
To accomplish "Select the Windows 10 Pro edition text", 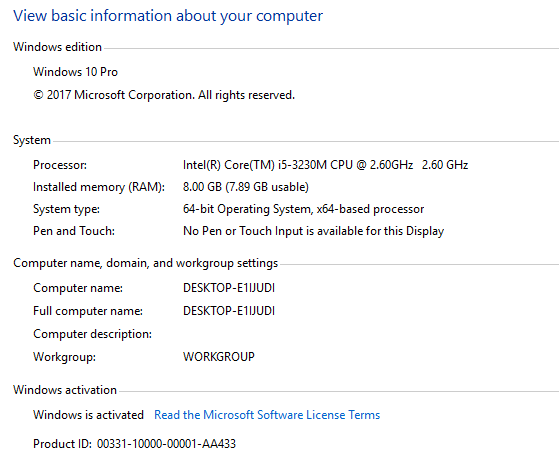I will pyautogui.click(x=75, y=72).
